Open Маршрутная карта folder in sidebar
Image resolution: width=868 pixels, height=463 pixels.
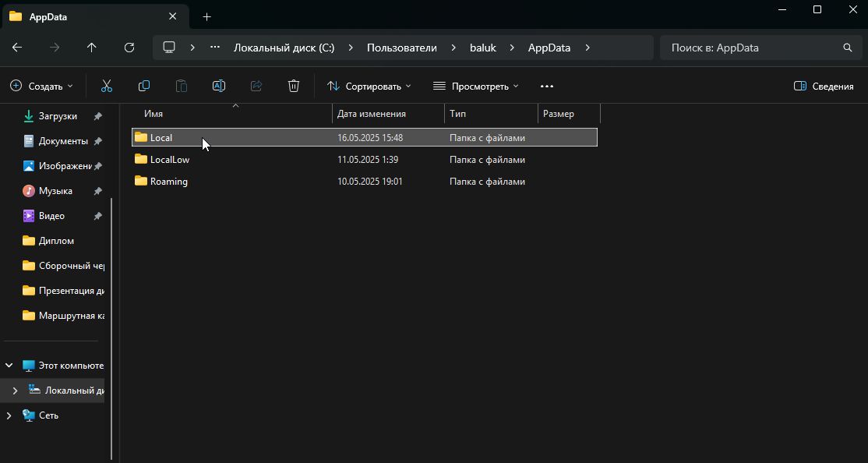[x=71, y=316]
